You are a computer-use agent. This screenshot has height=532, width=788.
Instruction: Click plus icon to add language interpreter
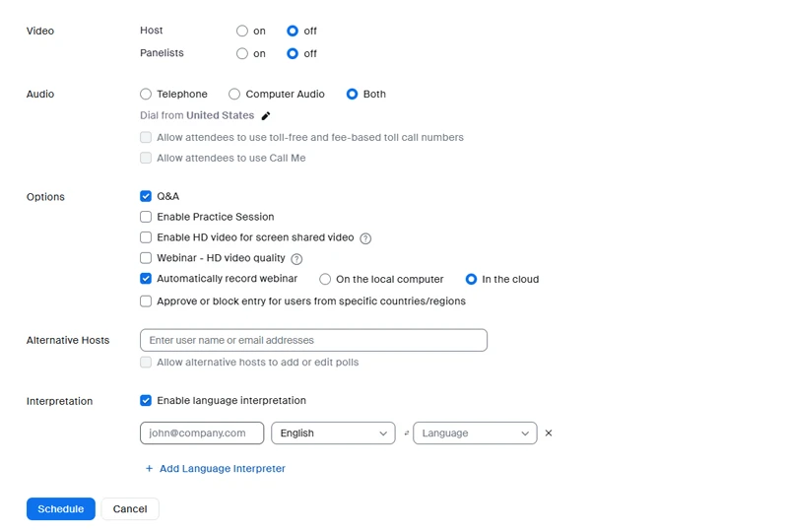[x=150, y=469]
